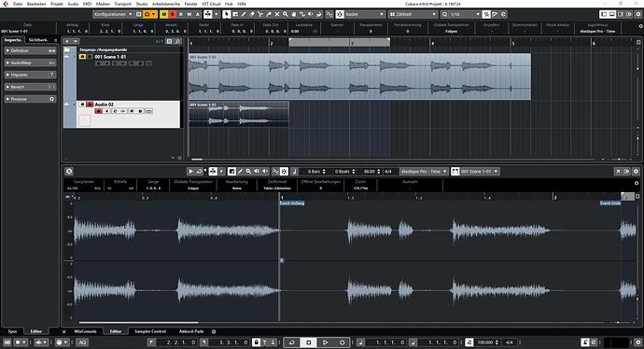Viewport: 644px width, 349px height.
Task: Expand Definition section in Inspector
Action: coord(31,50)
